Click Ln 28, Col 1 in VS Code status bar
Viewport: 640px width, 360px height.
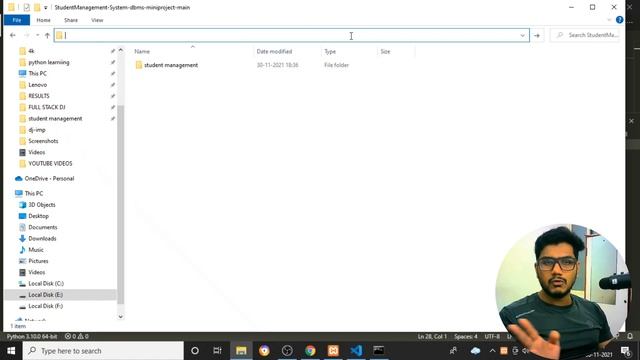[x=432, y=337]
